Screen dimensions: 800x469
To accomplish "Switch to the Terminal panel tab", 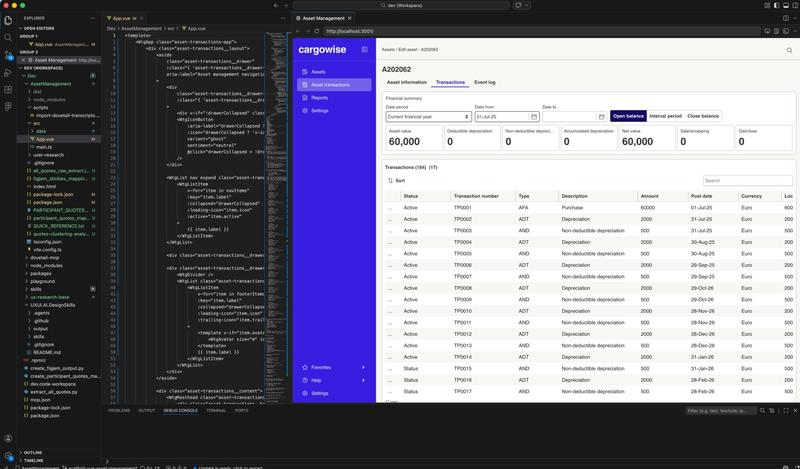I will (x=215, y=410).
